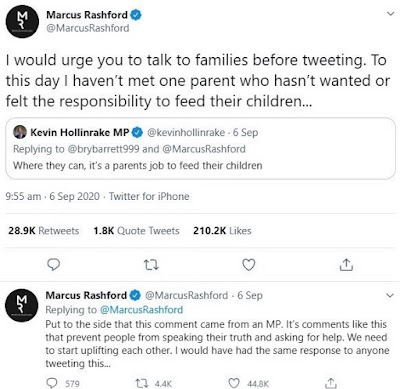Viewport: 400px width, 389px height.
Task: Expand the chevron menu on the follow-up tweet
Action: [x=390, y=295]
